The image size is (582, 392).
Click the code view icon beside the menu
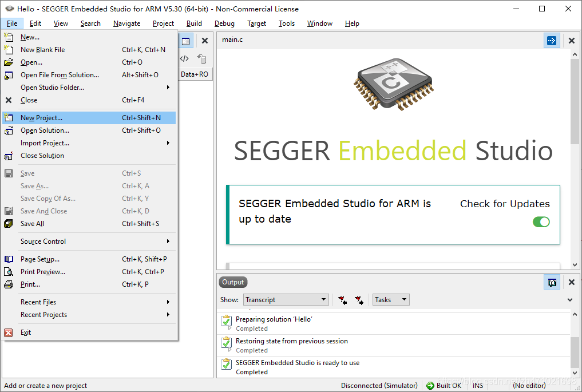click(x=184, y=58)
